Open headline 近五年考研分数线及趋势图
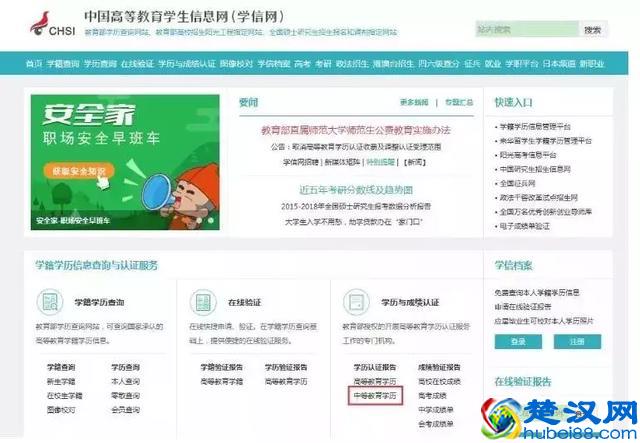This screenshot has height=443, width=640. (356, 190)
